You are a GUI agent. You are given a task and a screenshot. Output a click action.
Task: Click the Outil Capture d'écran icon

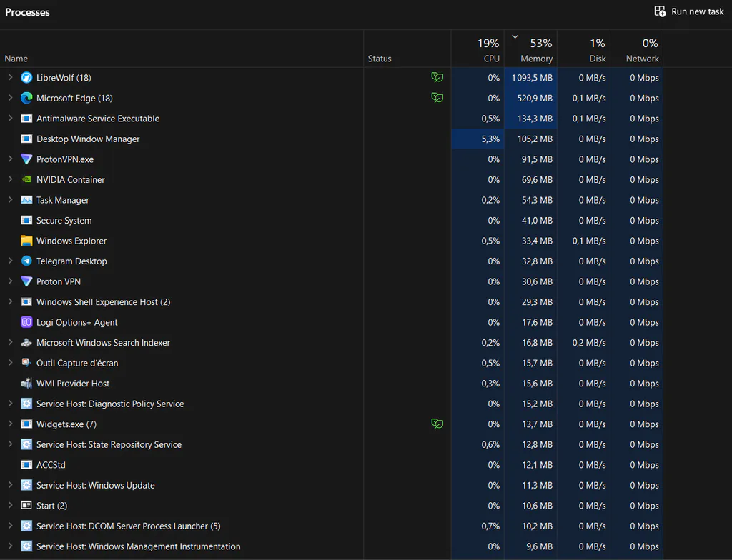[26, 363]
